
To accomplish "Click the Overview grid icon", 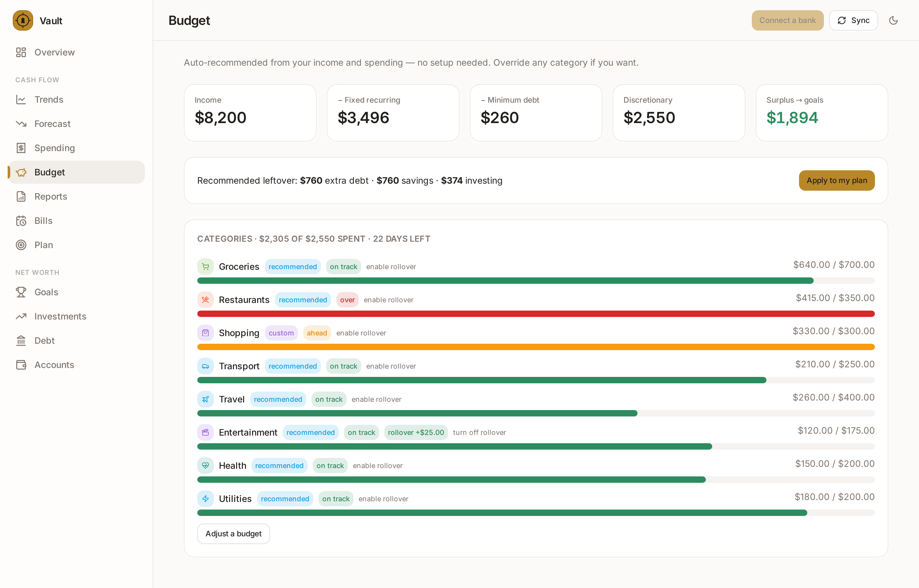I will 21,52.
